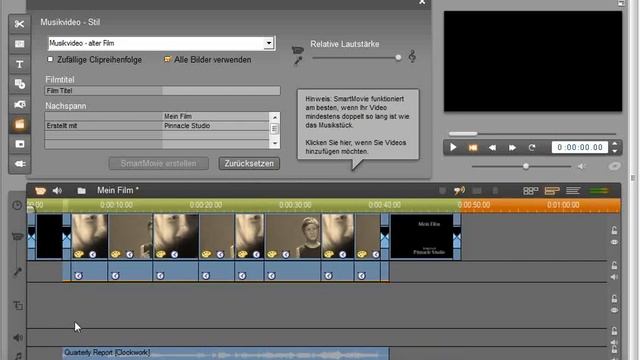Switch to storyboard view
Viewport: 640px width, 360px height.
530,191
